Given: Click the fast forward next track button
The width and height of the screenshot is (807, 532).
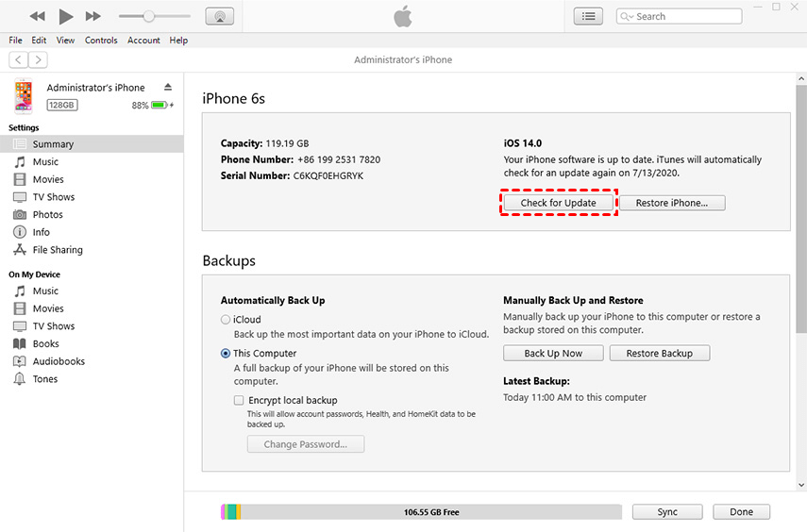Looking at the screenshot, I should tap(93, 16).
